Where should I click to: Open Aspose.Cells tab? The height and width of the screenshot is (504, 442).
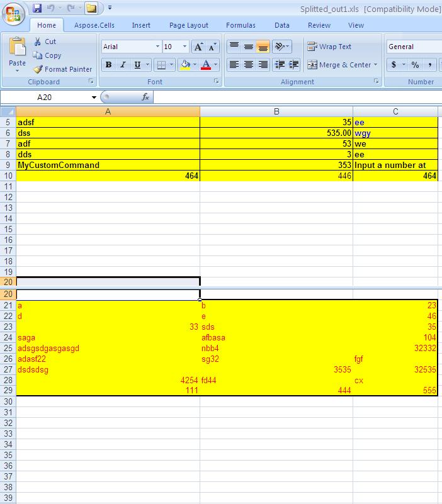click(x=94, y=25)
